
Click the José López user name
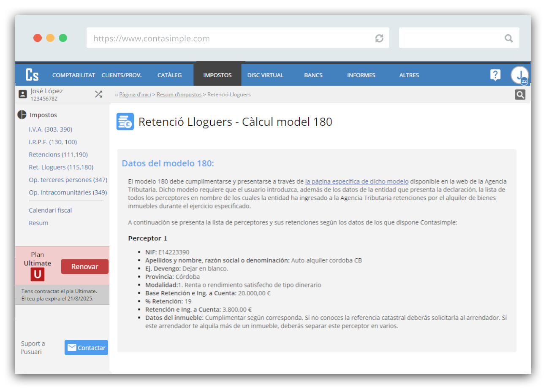(46, 91)
